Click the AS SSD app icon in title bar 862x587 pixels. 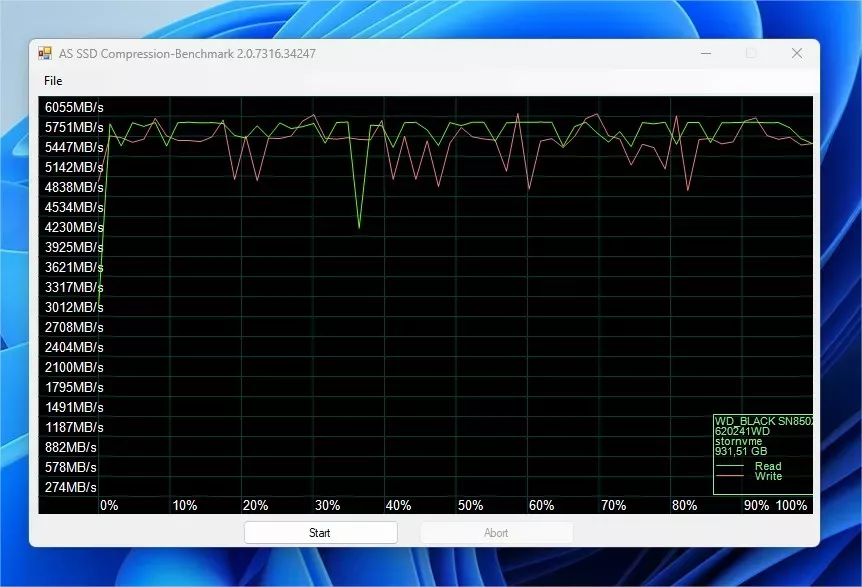point(45,54)
